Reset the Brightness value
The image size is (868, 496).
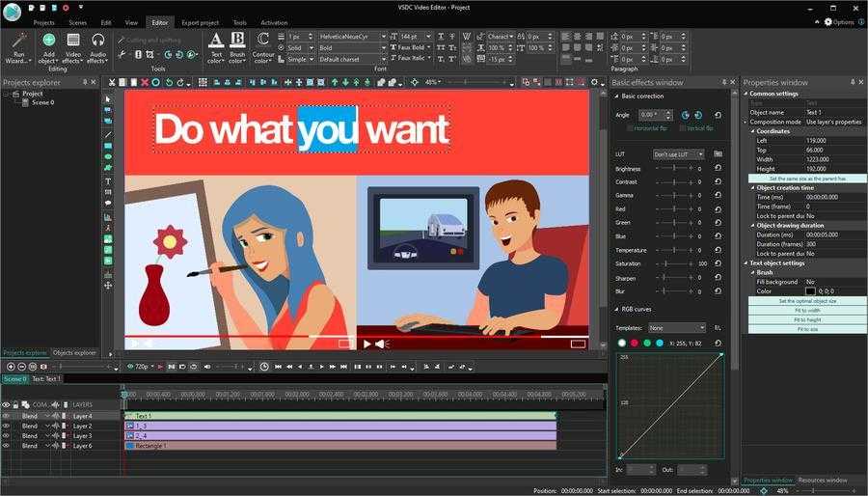coord(718,169)
